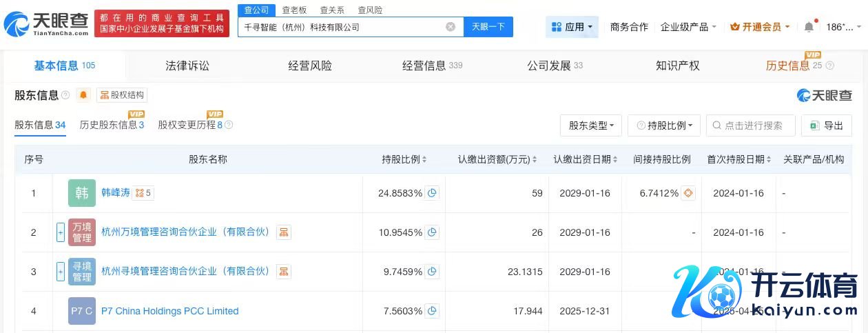Image resolution: width=868 pixels, height=333 pixels.
Task: Expand the 杭州寻境管理 shareholder row
Action: (61, 272)
